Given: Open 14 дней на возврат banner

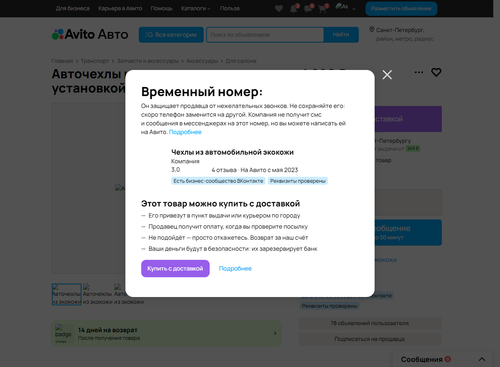Looking at the screenshot, I should coord(166,333).
